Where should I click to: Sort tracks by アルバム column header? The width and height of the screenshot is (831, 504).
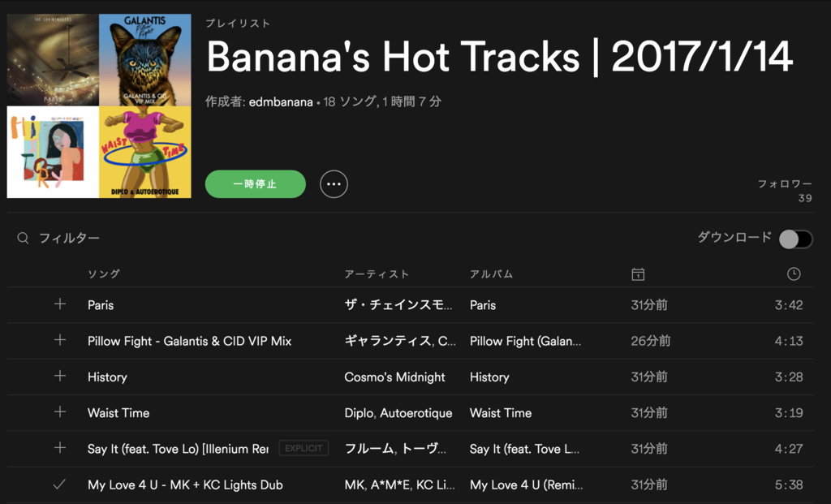click(491, 274)
